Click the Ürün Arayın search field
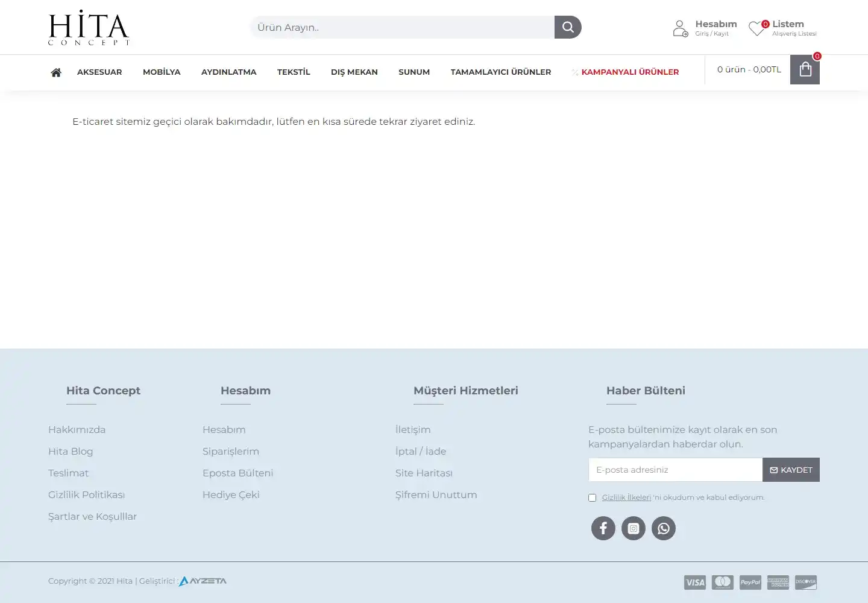This screenshot has height=603, width=868. 402,27
